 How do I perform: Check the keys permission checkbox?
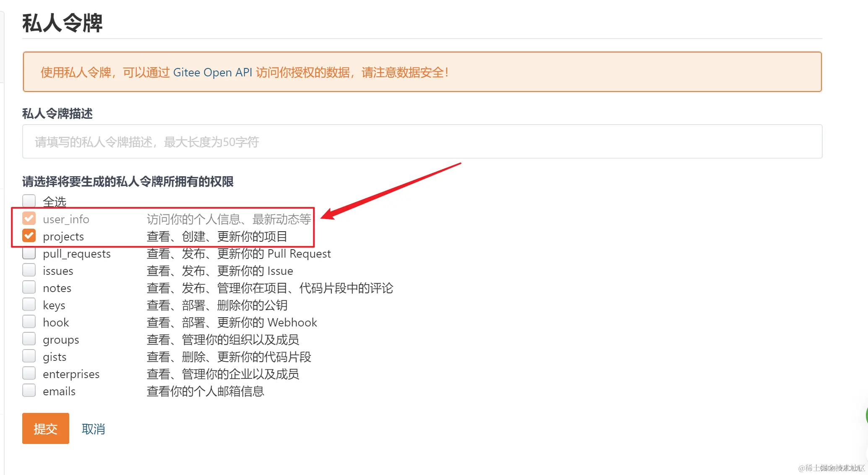pos(29,305)
